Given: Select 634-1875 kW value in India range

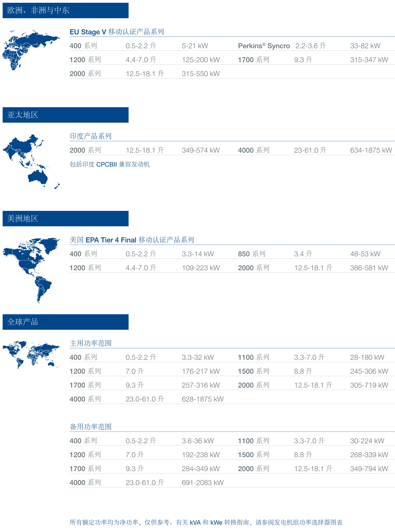Looking at the screenshot, I should click(371, 151).
